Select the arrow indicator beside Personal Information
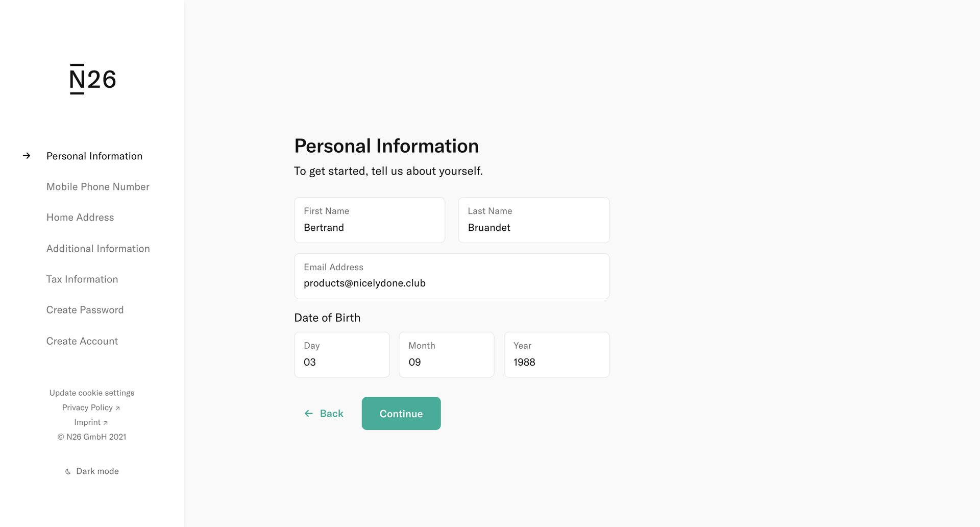The width and height of the screenshot is (980, 527). coord(26,156)
